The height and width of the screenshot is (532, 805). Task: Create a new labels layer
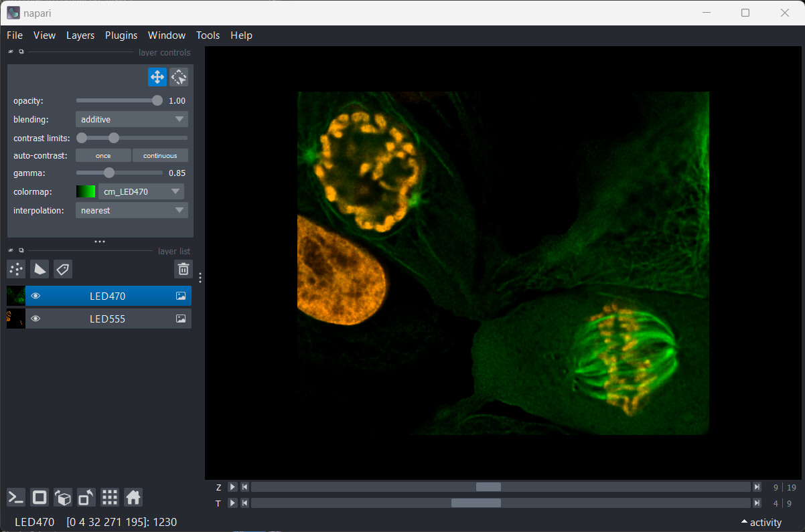62,269
